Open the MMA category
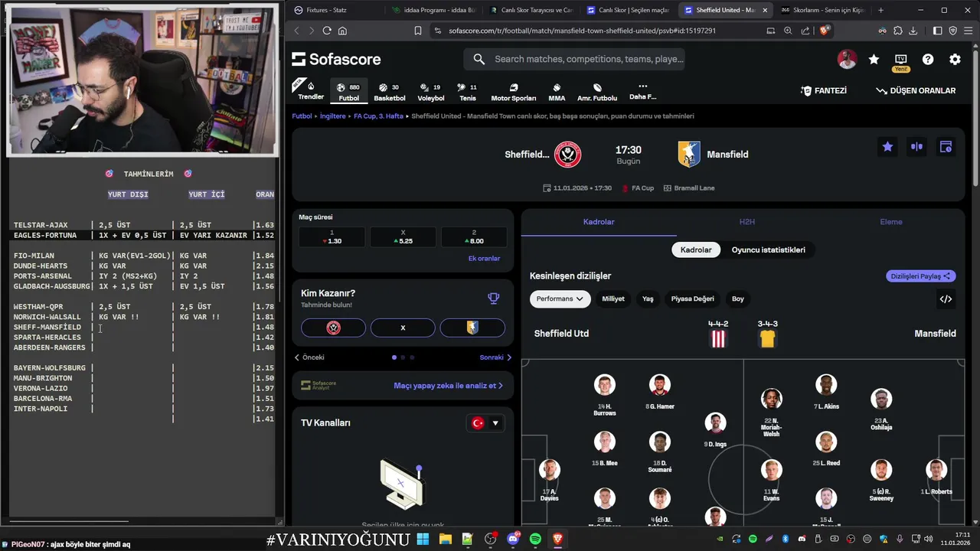Viewport: 980px width, 551px height. pyautogui.click(x=557, y=92)
